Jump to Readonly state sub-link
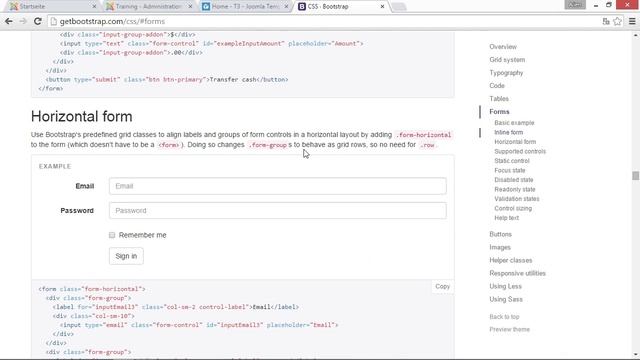 (514, 189)
